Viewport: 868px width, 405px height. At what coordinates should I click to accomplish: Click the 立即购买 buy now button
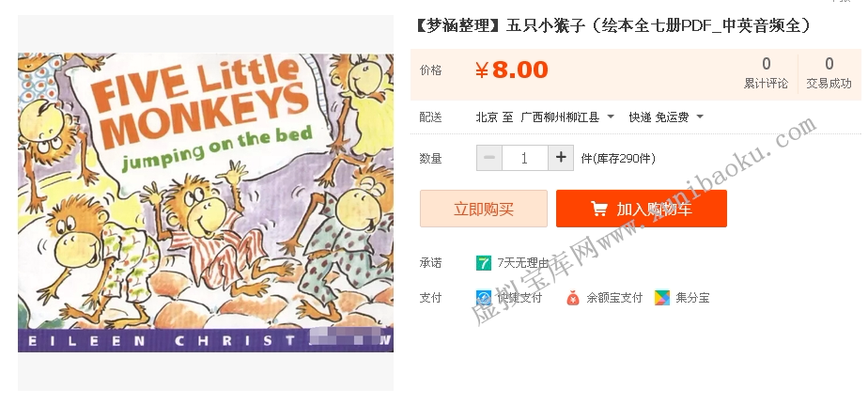484,209
